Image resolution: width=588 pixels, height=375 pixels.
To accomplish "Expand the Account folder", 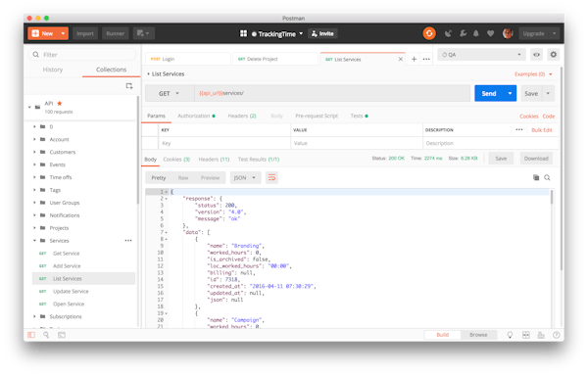I will point(34,139).
